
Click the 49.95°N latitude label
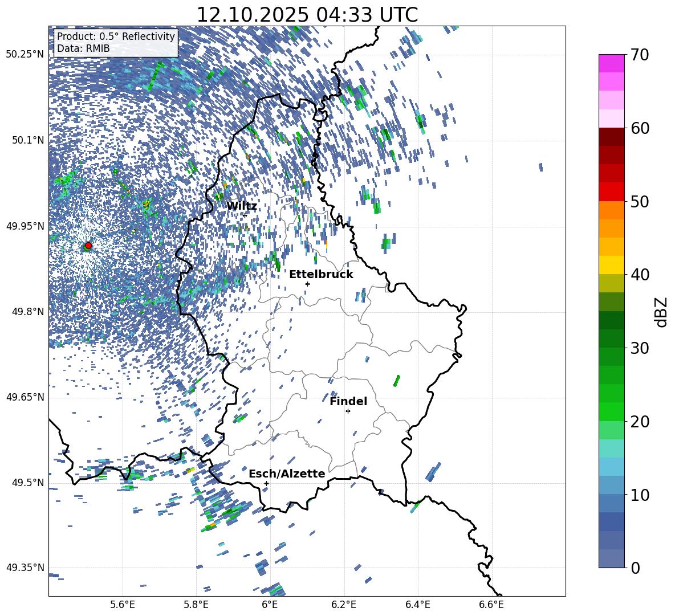coord(25,226)
